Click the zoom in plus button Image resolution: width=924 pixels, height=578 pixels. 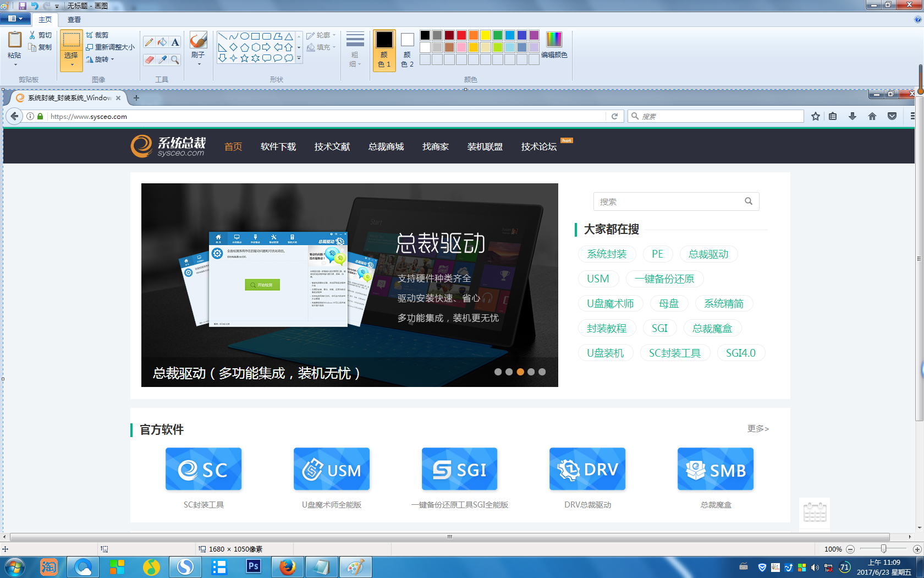click(x=917, y=549)
